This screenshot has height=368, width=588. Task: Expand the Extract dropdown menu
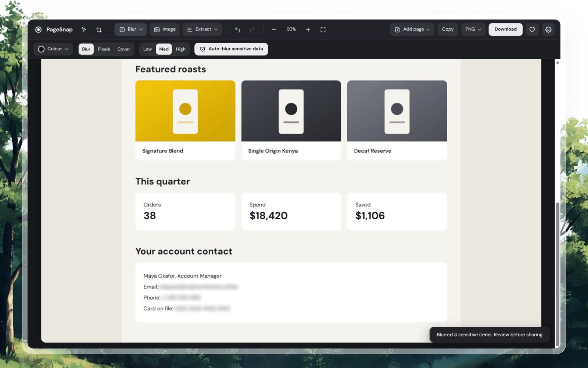point(202,29)
